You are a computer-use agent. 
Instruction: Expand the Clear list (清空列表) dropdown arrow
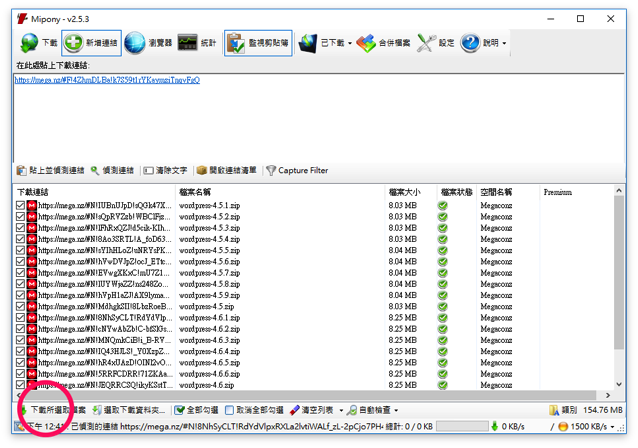click(x=341, y=411)
